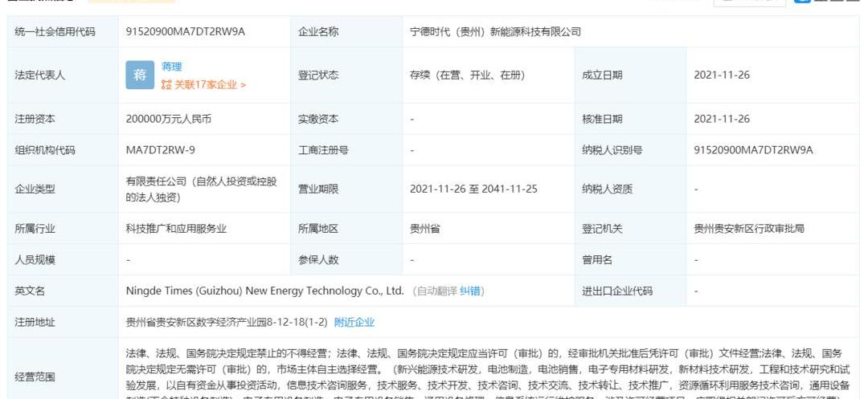The height and width of the screenshot is (399, 868).
Task: Click enterprise type 有限责任公司 text
Action: pos(202,189)
